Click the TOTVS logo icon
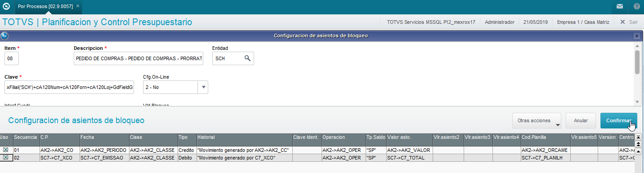This screenshot has height=173, width=644. pyautogui.click(x=6, y=6)
